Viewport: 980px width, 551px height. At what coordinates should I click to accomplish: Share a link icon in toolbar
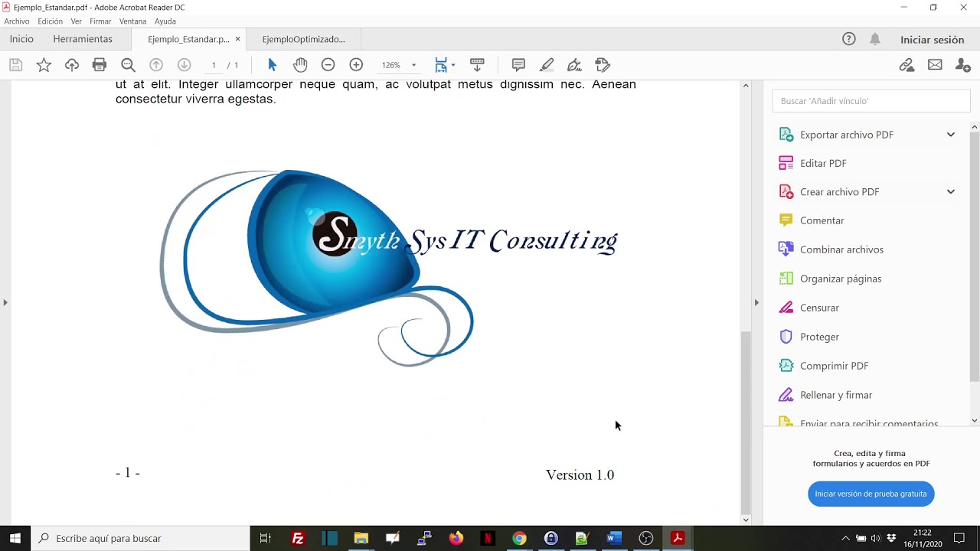point(907,65)
